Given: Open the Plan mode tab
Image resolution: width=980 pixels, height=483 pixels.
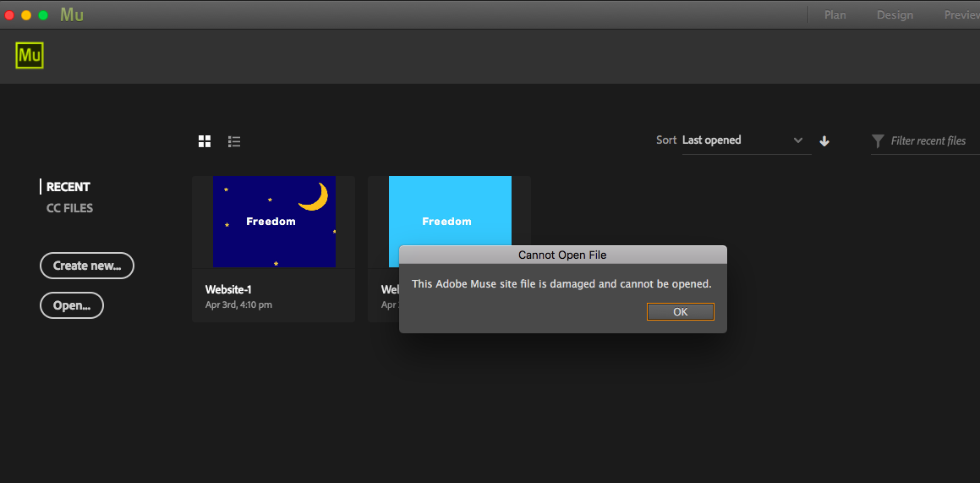Looking at the screenshot, I should [x=835, y=15].
